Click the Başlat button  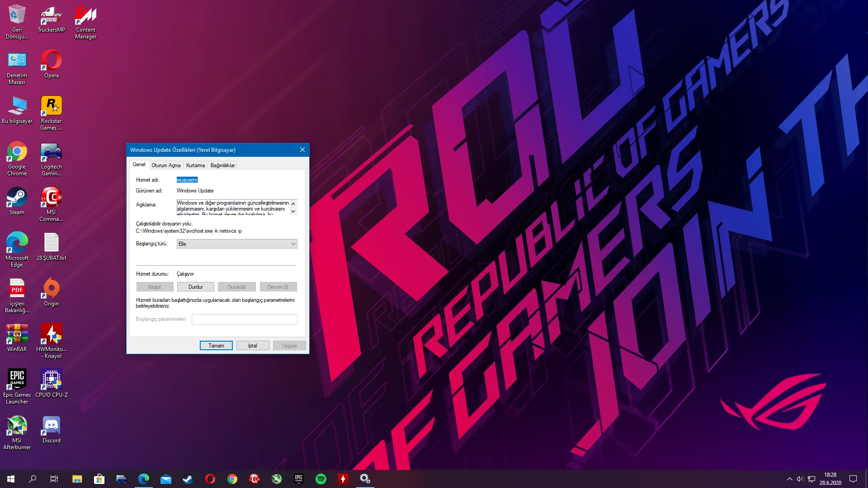point(155,287)
